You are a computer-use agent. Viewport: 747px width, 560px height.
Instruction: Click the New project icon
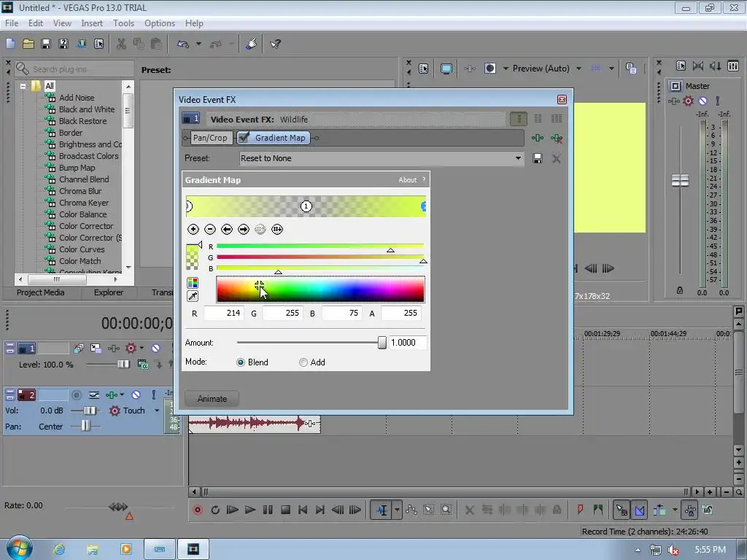click(x=10, y=44)
